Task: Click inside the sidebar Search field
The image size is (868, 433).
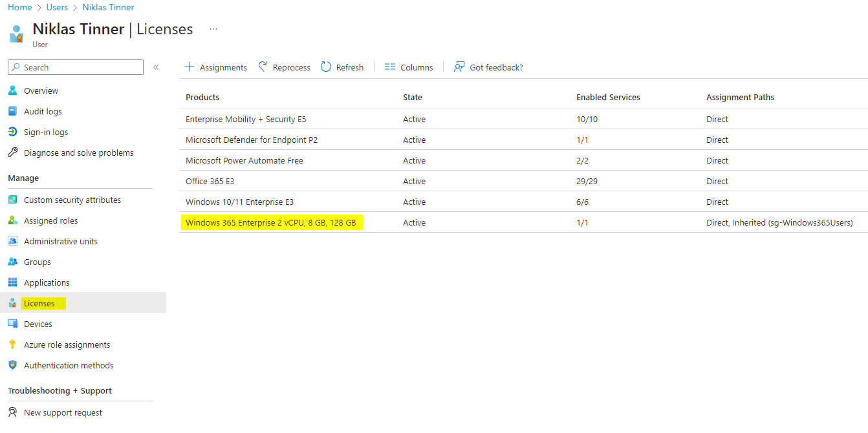Action: coord(76,67)
